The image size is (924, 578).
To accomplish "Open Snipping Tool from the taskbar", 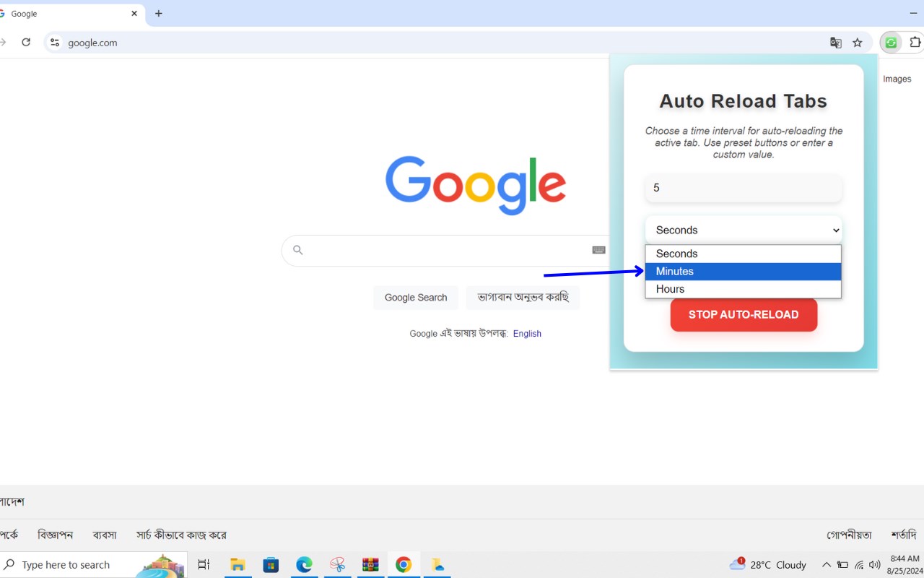I will (x=337, y=565).
